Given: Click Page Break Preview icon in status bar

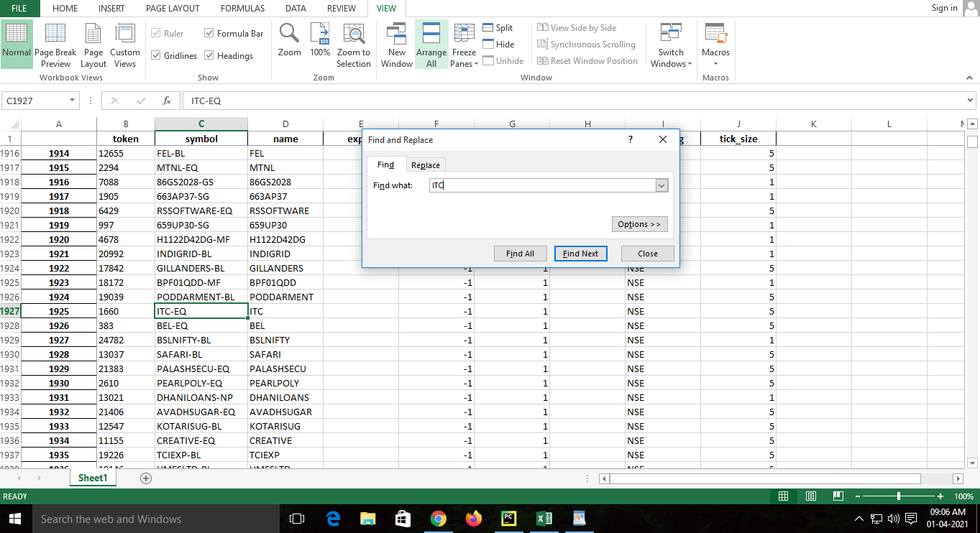Looking at the screenshot, I should point(838,496).
